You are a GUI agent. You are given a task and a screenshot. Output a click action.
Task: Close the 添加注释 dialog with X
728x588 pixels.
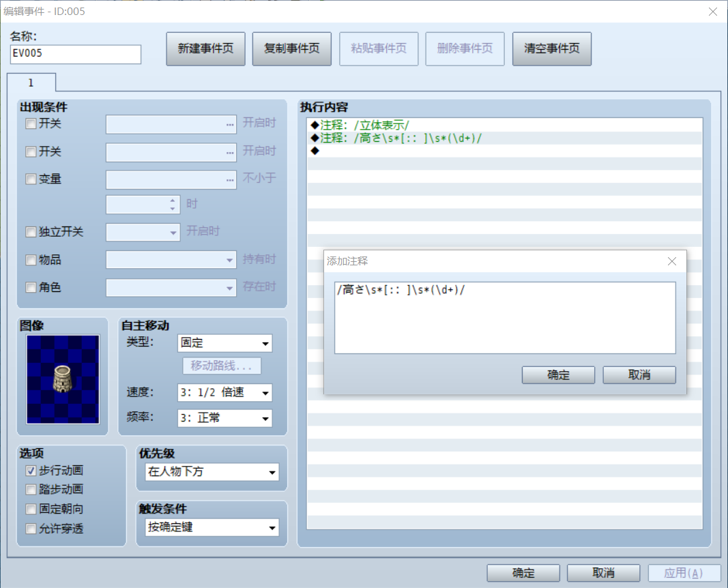tap(672, 261)
